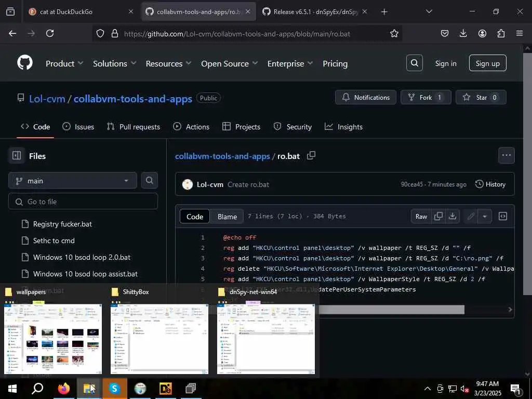532x399 pixels.
Task: Open Task View on taskbar
Action: (191, 389)
